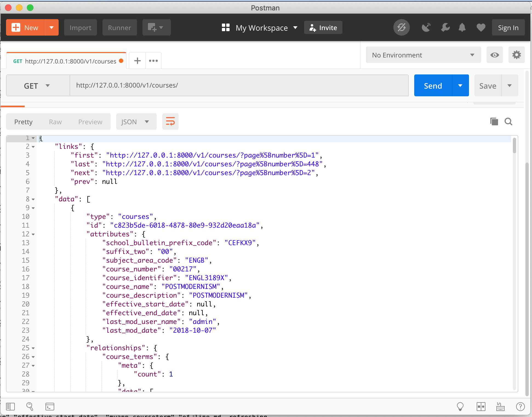Click the "ENGL3189X" course_identifier value
The width and height of the screenshot is (532, 417).
point(207,278)
